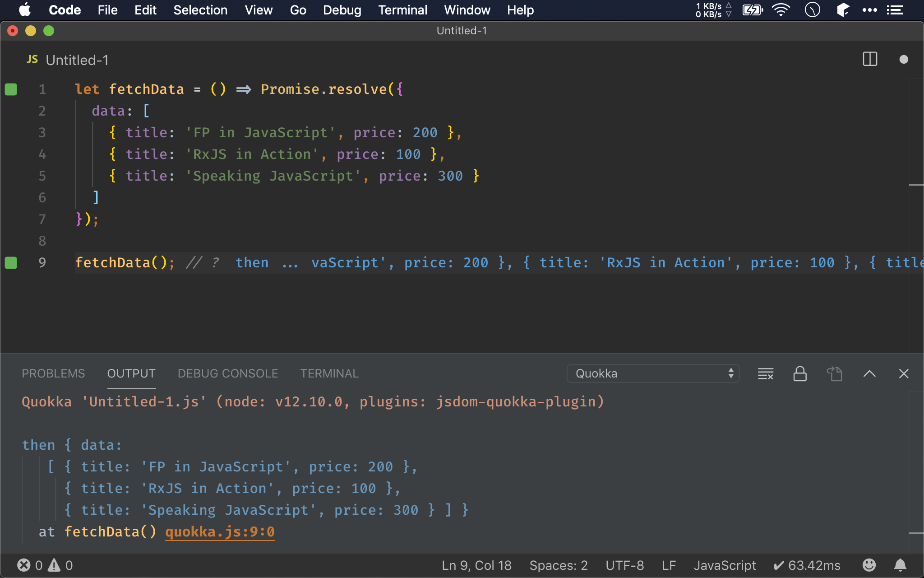
Task: Click the notification bell icon
Action: pos(900,565)
